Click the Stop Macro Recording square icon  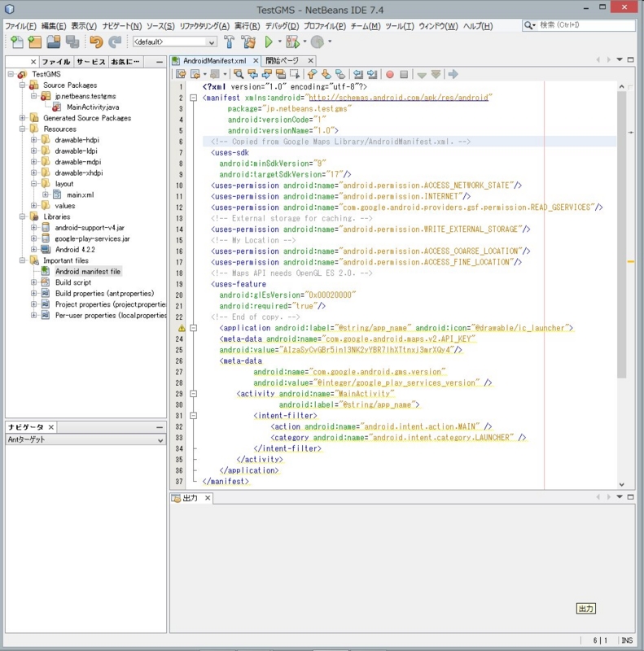tap(404, 74)
